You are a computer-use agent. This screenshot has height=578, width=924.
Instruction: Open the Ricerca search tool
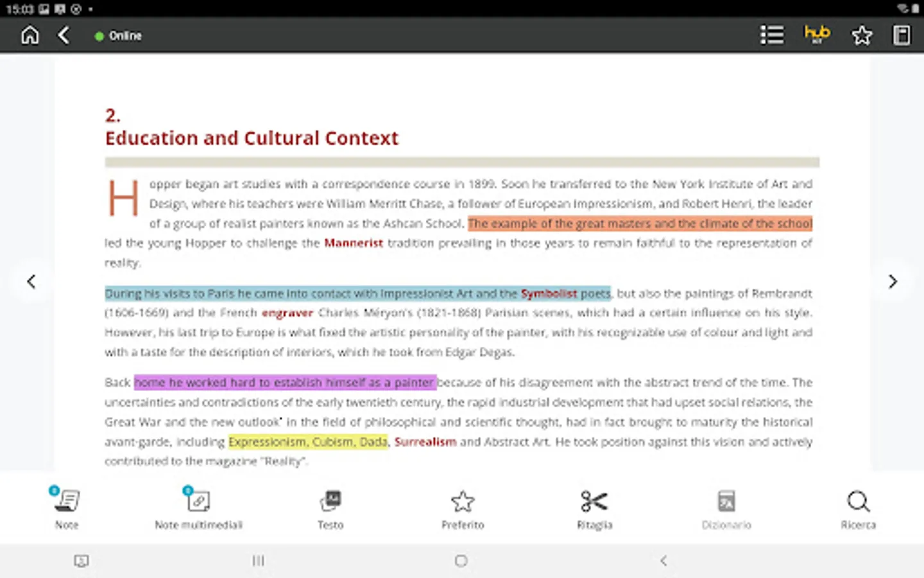click(x=858, y=510)
